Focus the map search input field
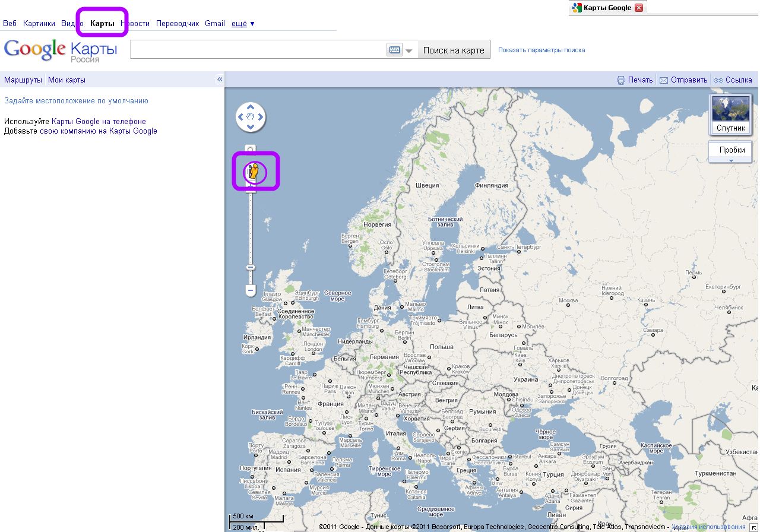The width and height of the screenshot is (760, 532). pos(258,50)
